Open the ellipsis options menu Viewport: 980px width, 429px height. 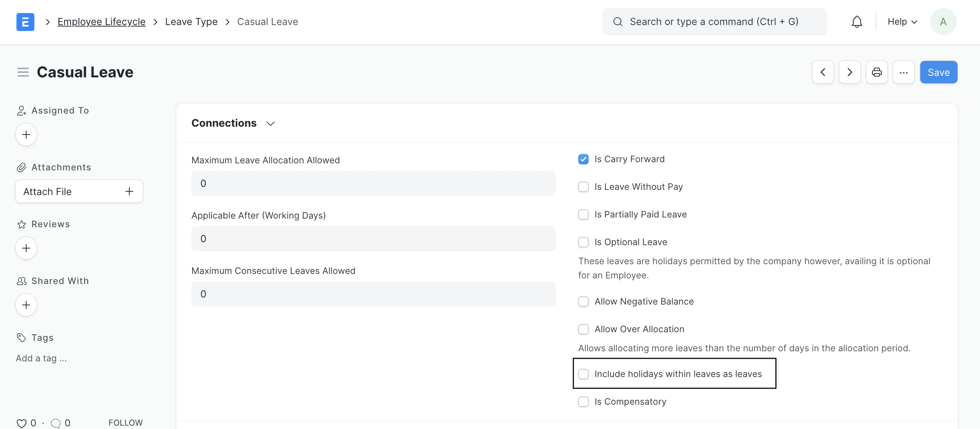(904, 72)
